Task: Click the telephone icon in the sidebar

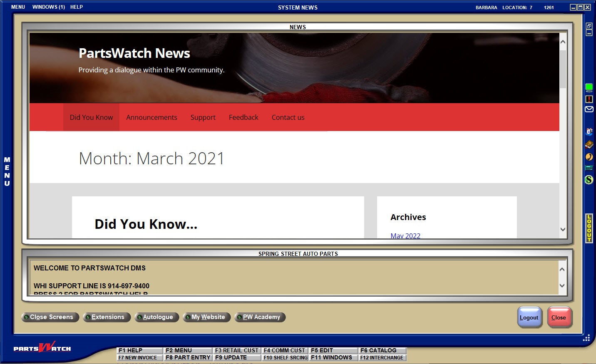Action: point(589,157)
